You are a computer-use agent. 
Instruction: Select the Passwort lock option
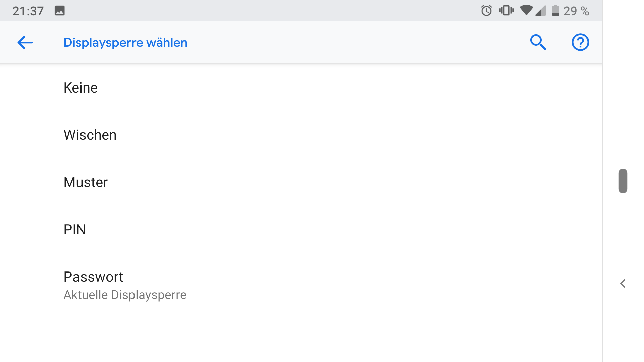click(301, 285)
